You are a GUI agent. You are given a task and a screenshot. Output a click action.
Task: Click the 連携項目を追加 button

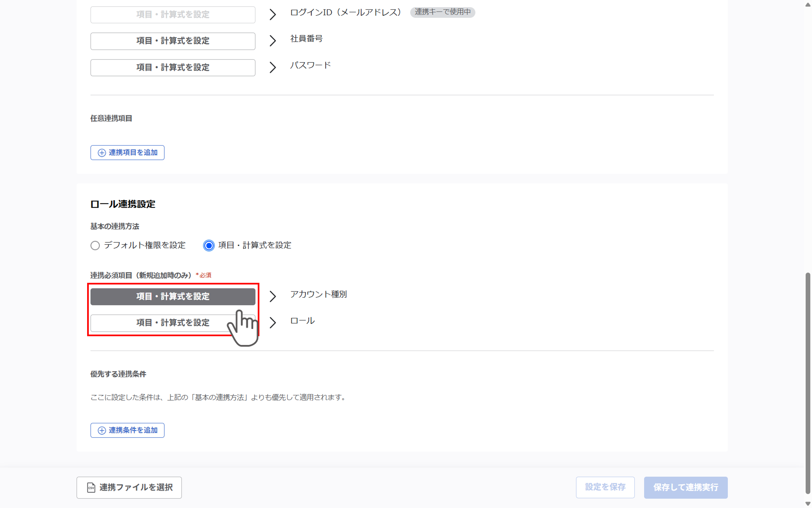pyautogui.click(x=128, y=153)
